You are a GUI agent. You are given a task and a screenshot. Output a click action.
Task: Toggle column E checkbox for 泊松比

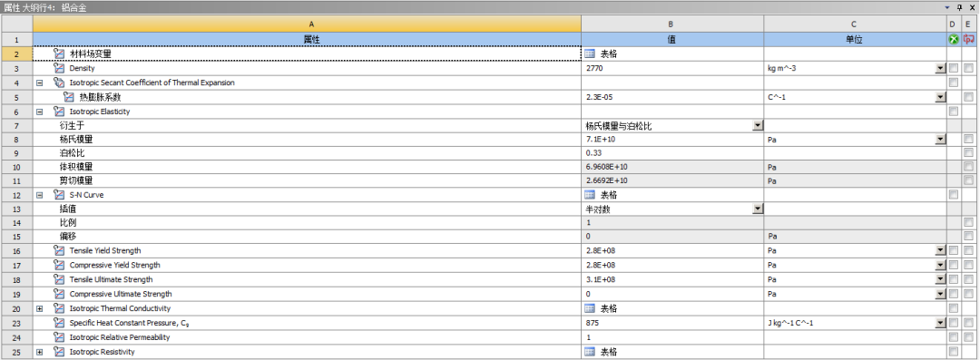click(969, 152)
